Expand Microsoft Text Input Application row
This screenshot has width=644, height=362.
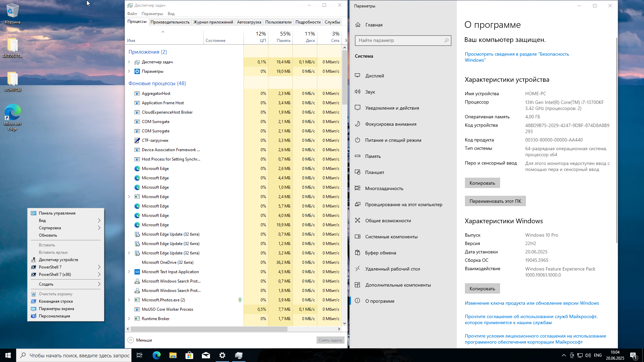129,272
